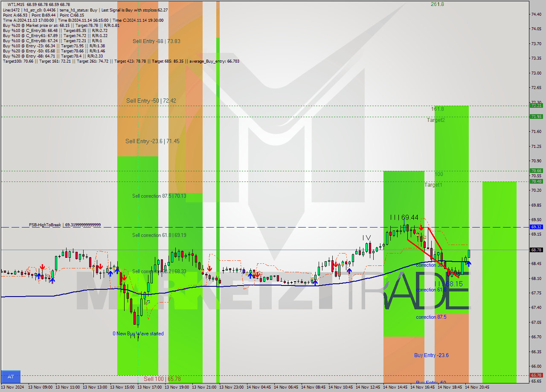This screenshot has height=392, width=546.
Task: Select the 'I V' wave label
Action: (x=366, y=237)
